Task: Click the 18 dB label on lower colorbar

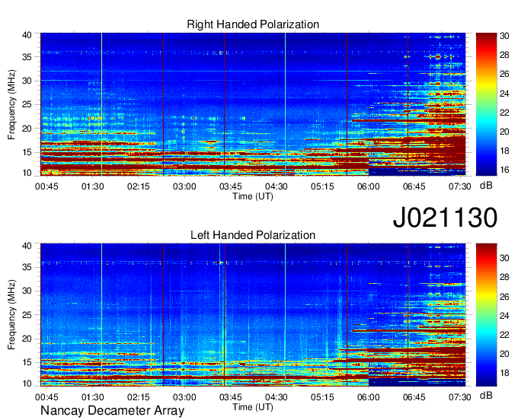Action: click(504, 373)
